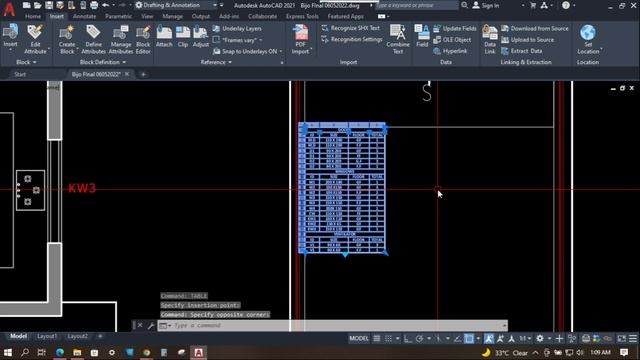Click the Clean Screen icon in status bar
The width and height of the screenshot is (640, 360).
[622, 338]
